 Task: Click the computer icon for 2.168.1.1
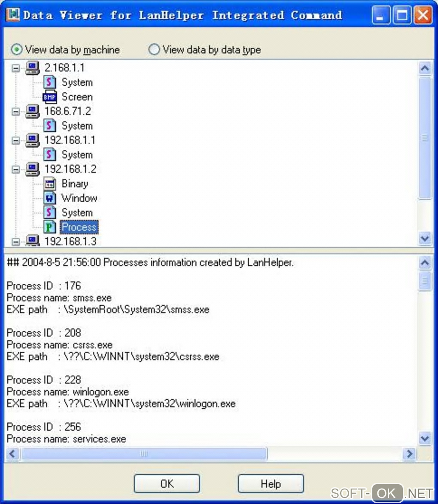(x=33, y=67)
